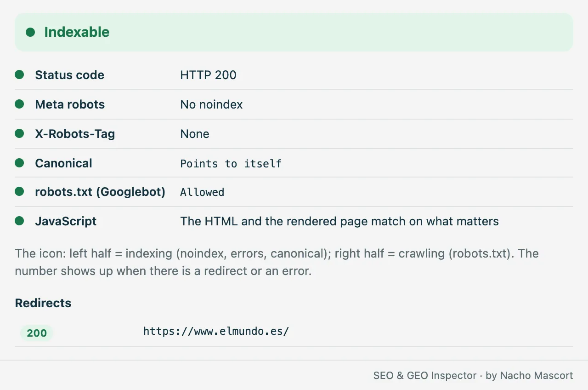
Task: Select the HTTP 200 value
Action: [208, 75]
